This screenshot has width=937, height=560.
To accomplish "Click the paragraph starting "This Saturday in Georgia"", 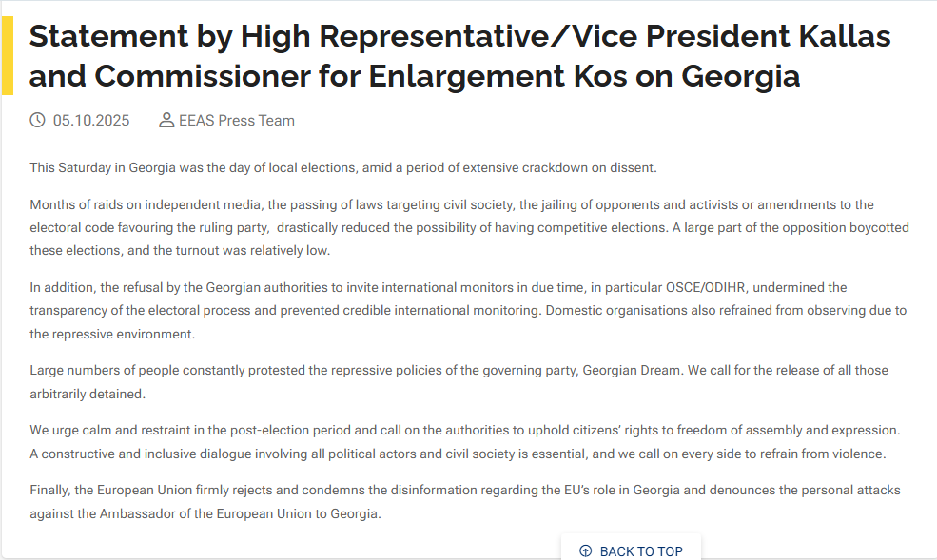I will [x=342, y=168].
